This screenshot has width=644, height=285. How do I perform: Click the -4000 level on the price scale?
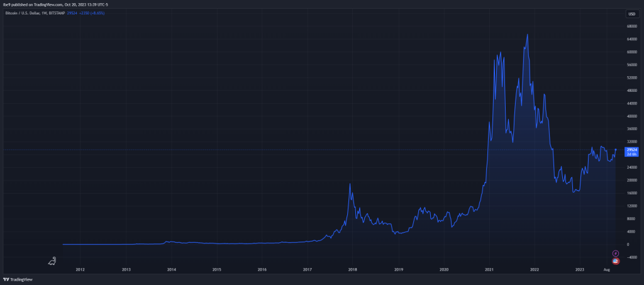[631, 257]
